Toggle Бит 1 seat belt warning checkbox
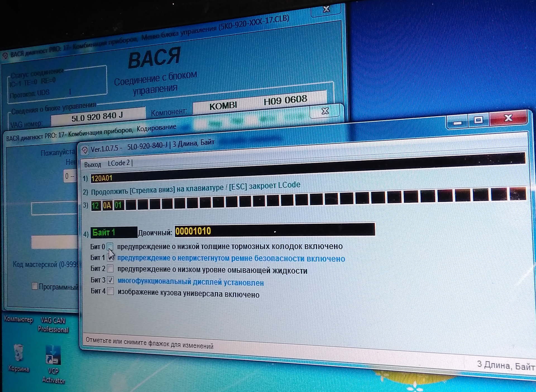536x392 pixels. click(x=110, y=258)
